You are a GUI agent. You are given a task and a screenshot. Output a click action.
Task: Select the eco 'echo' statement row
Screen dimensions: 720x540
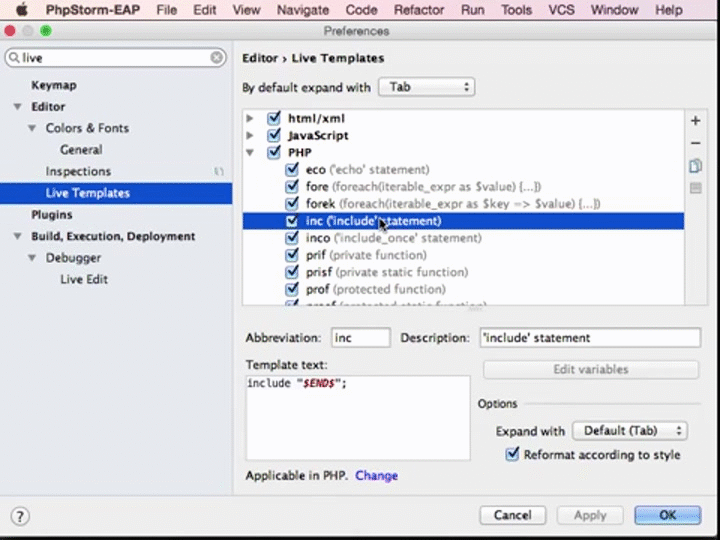pyautogui.click(x=463, y=169)
